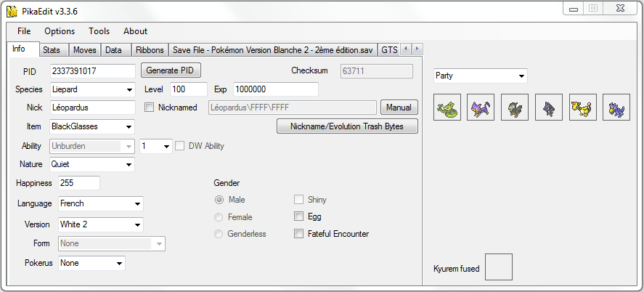
Task: Open the Species dropdown showing Liepard
Action: coord(92,89)
